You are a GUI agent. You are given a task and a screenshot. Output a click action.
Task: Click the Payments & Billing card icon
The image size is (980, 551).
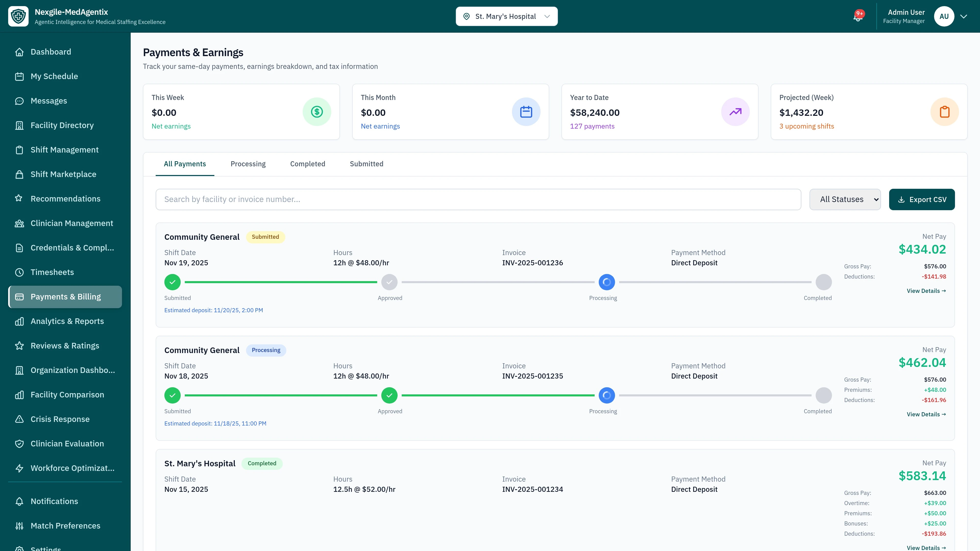pos(20,297)
